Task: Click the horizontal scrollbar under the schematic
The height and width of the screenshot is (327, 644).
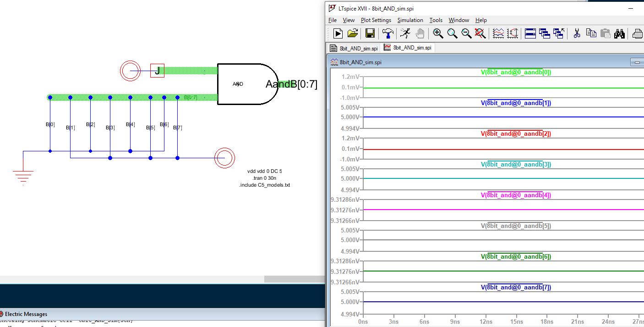Action: pos(293,279)
